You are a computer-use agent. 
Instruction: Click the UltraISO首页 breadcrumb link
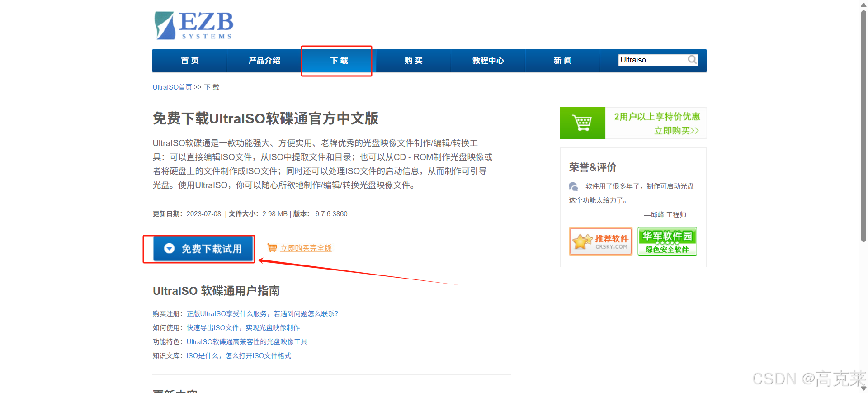point(172,87)
